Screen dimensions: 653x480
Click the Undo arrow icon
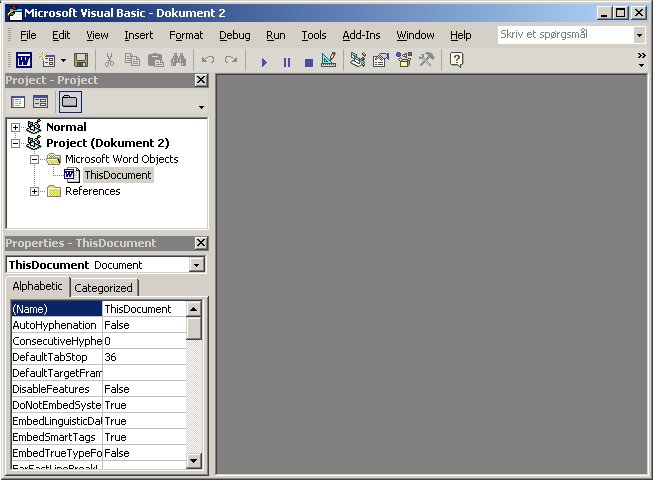click(x=208, y=60)
